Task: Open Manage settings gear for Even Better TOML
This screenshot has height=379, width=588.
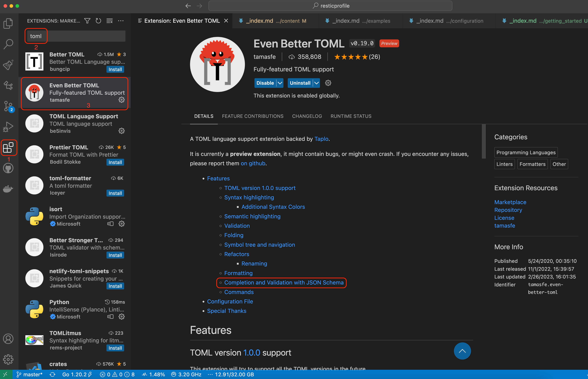Action: point(328,83)
